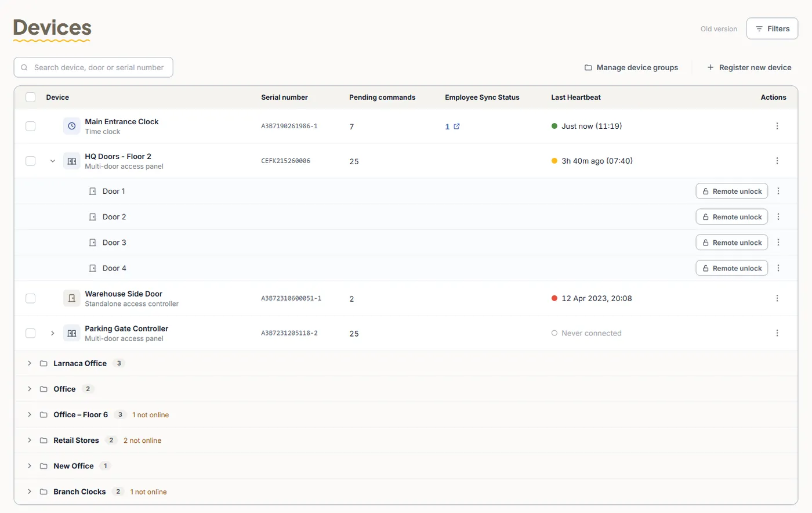Screen dimensions: 812x513
Task: Switch to the Old version link
Action: point(719,29)
